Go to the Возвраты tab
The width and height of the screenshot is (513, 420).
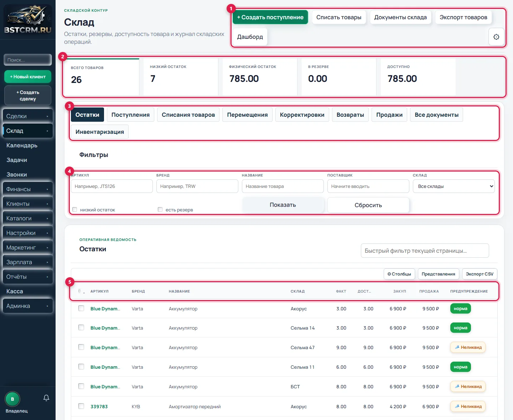(x=350, y=115)
